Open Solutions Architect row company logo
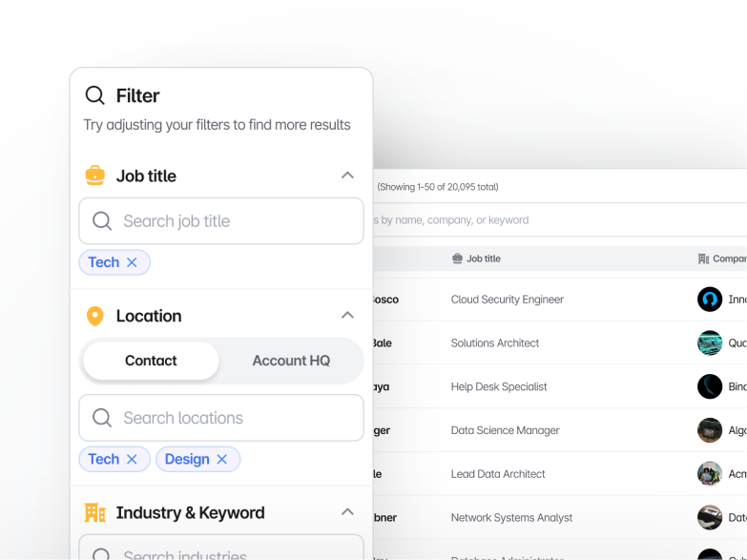Screen dimensions: 747x560 point(710,343)
